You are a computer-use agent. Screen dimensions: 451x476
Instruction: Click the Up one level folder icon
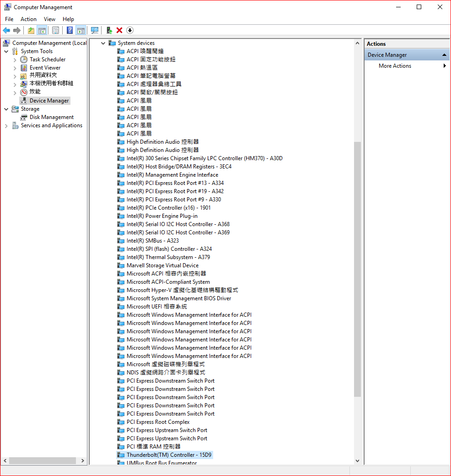pyautogui.click(x=31, y=30)
